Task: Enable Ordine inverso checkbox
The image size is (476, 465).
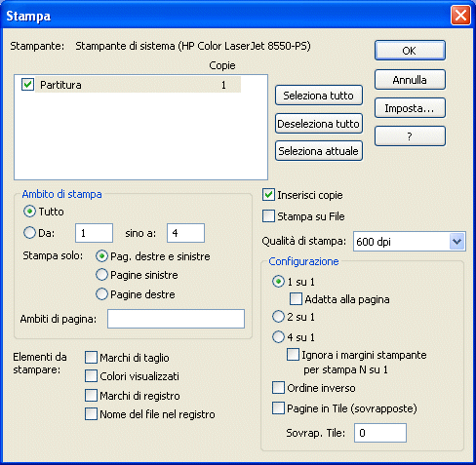Action: coord(278,388)
